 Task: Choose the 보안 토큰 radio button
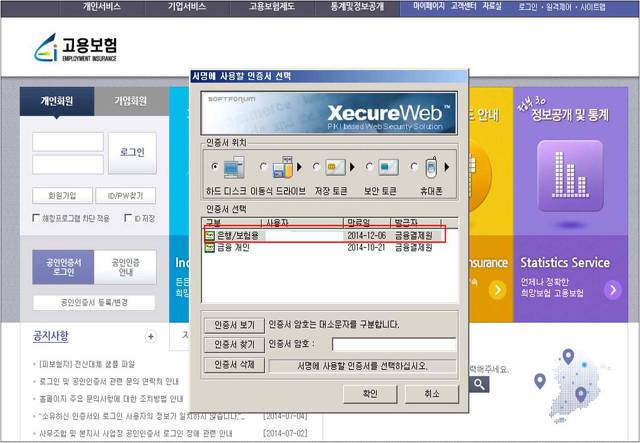[x=369, y=167]
